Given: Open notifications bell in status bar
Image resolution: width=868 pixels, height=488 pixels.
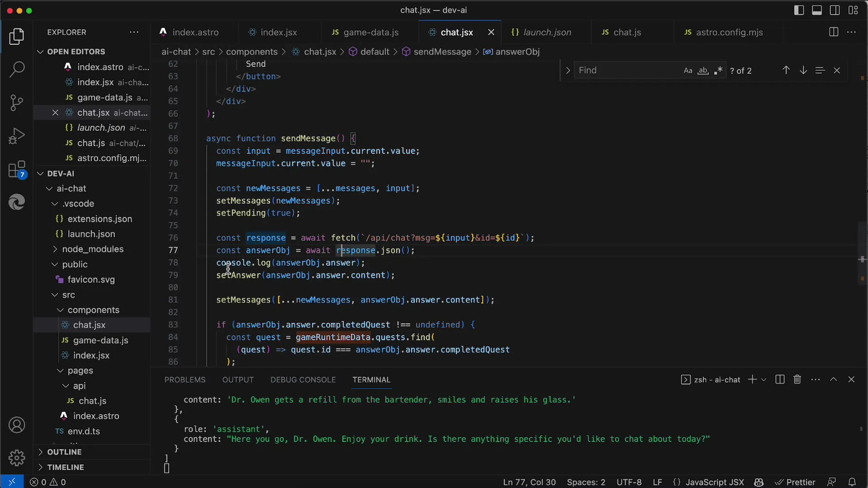Looking at the screenshot, I should tap(852, 482).
